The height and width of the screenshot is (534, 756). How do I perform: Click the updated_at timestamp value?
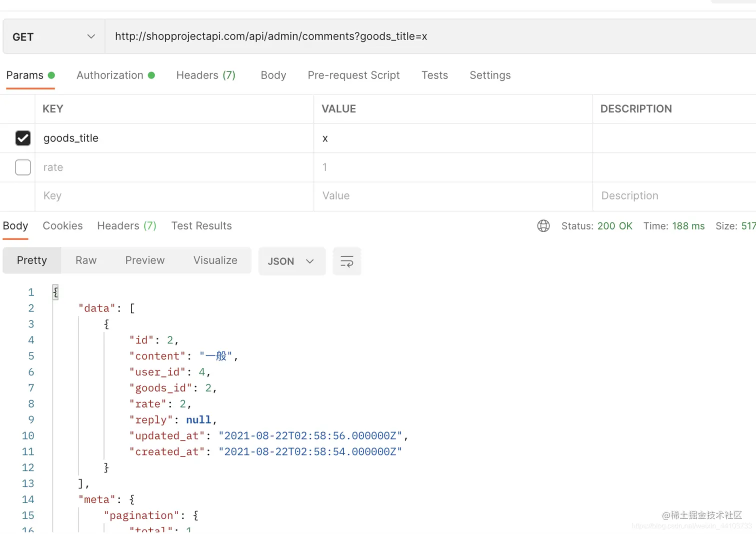(310, 436)
